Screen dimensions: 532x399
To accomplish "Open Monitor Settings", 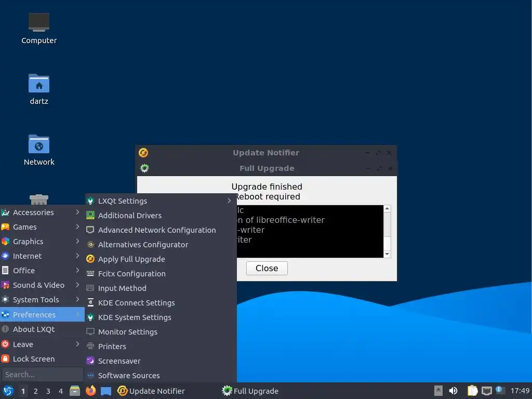I will 161,332.
